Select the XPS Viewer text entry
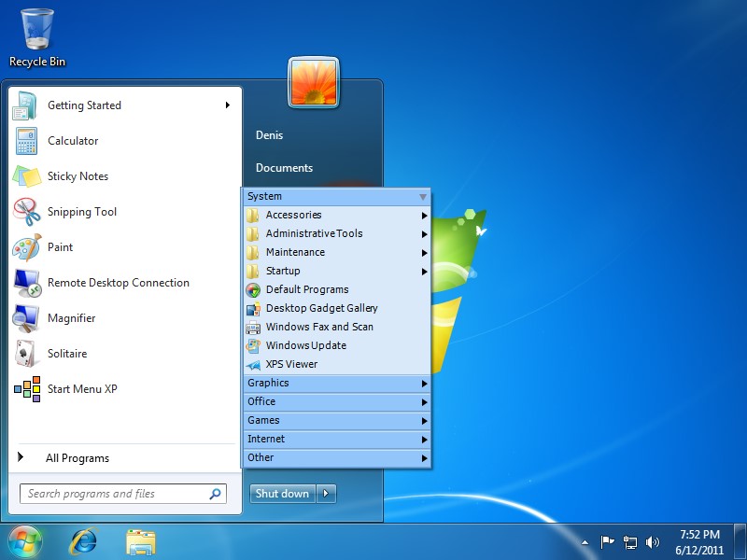This screenshot has height=560, width=747. (291, 364)
